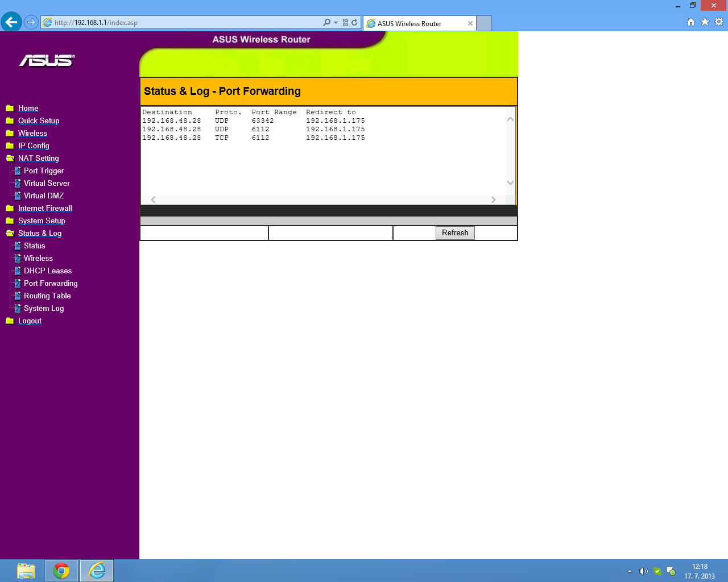
Task: Click the Virtual DMZ page icon
Action: (18, 196)
